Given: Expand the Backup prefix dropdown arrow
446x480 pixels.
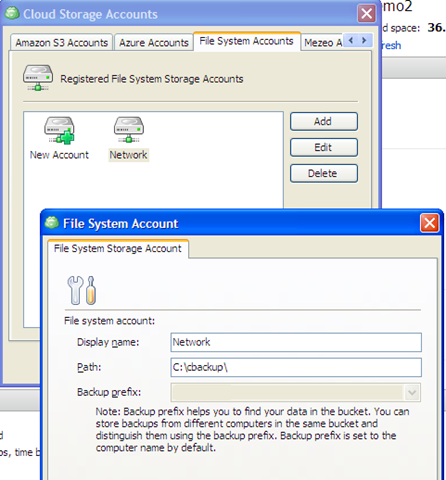Looking at the screenshot, I should [412, 393].
